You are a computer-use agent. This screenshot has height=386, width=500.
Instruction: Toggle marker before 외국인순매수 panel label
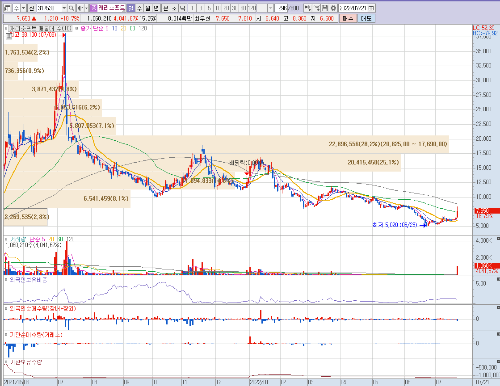6,308
